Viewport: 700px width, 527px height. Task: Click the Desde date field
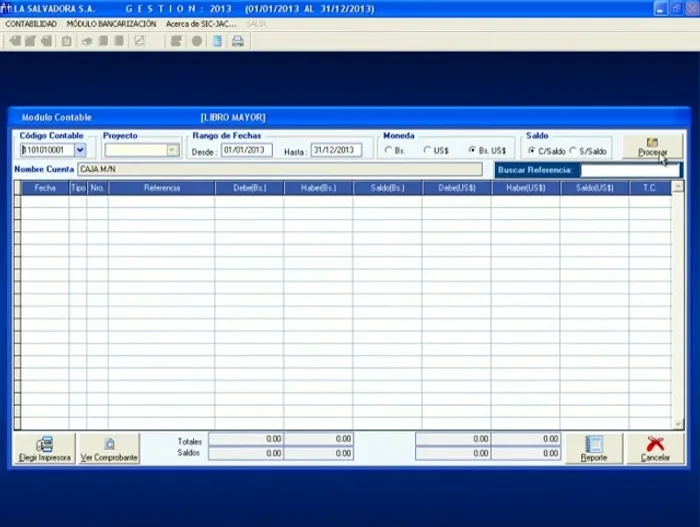246,150
